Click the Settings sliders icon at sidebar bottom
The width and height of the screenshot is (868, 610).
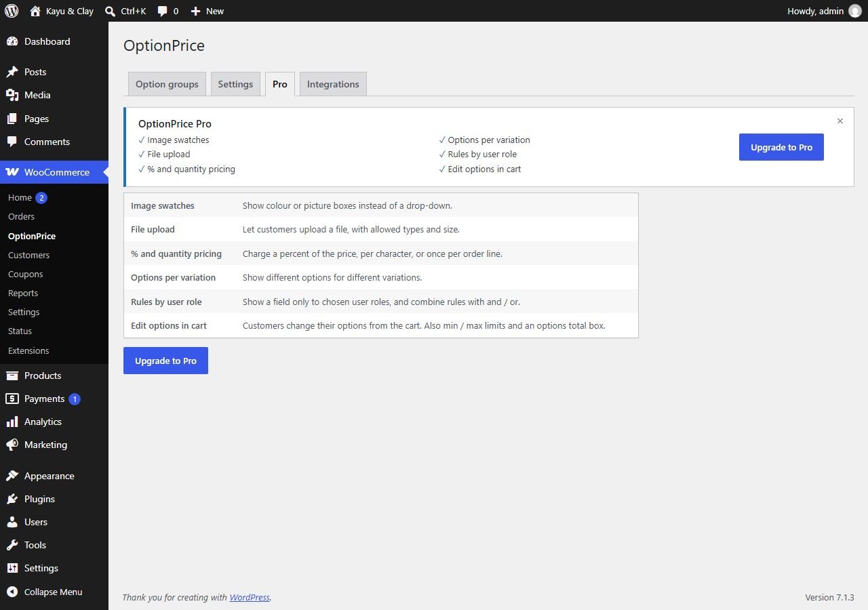coord(12,568)
